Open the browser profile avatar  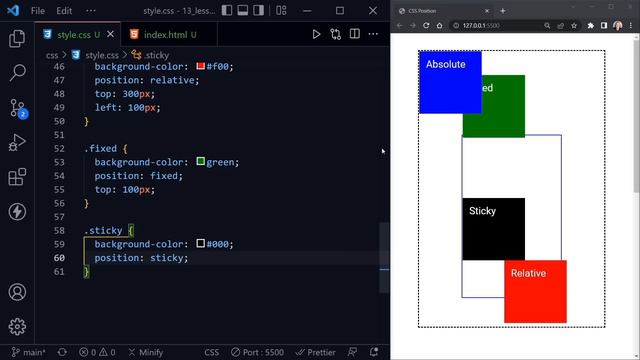pyautogui.click(x=618, y=25)
